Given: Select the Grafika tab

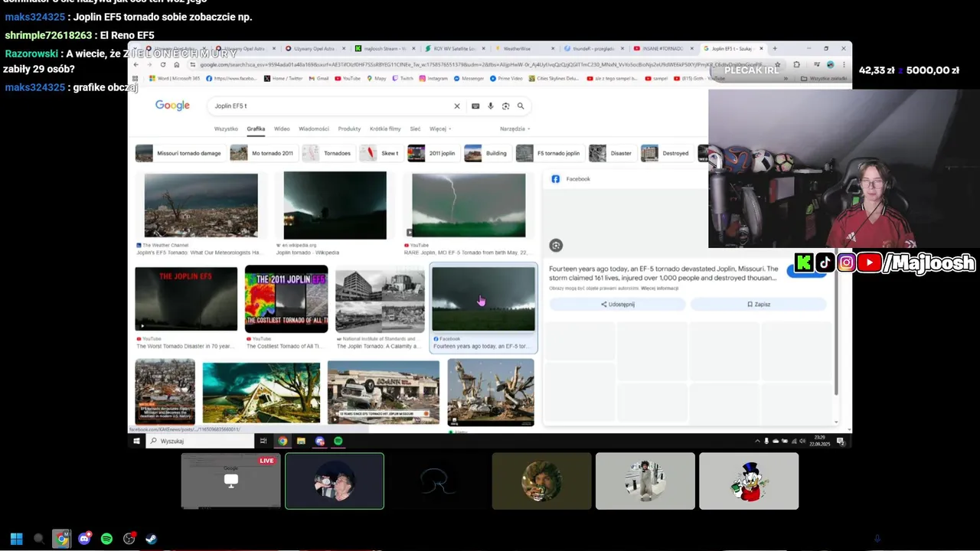Looking at the screenshot, I should [256, 129].
